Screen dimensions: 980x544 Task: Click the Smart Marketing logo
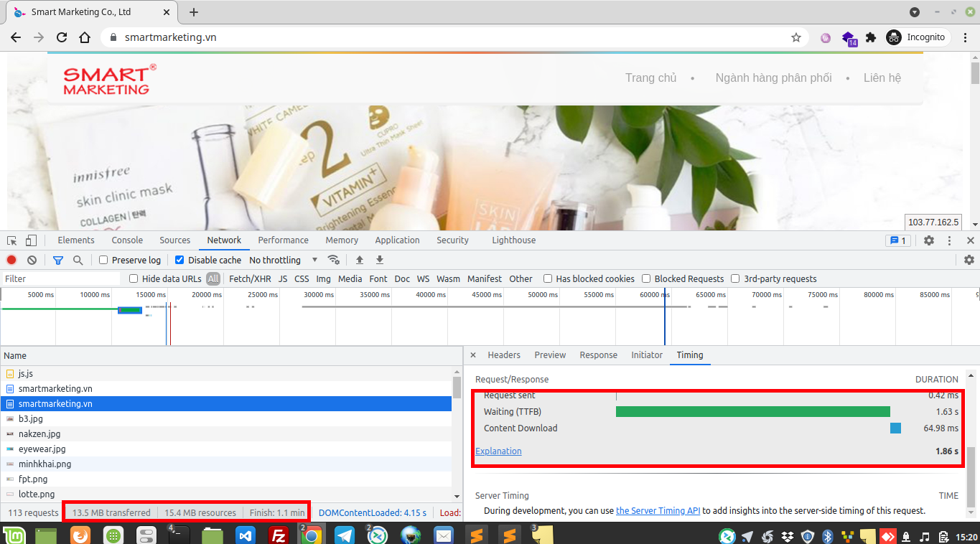pos(109,80)
